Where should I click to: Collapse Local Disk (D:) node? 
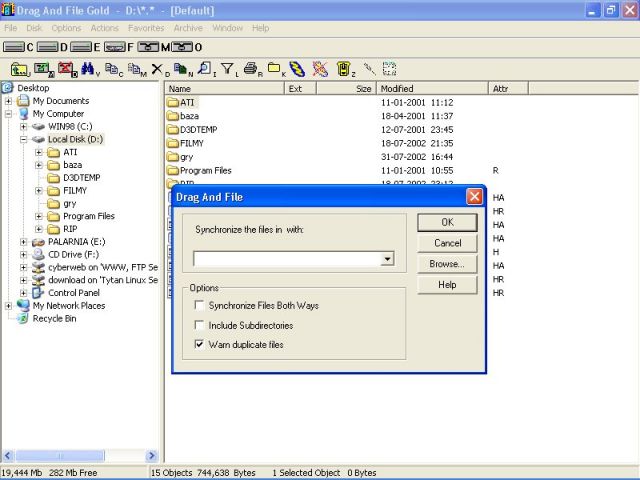pyautogui.click(x=23, y=139)
